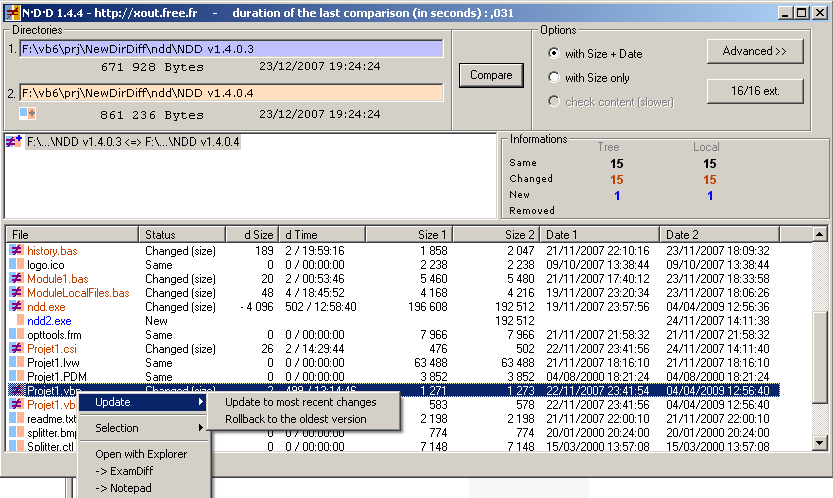Screen dimensions: 833x498
Task: Click the '16/16 ext.' button
Action: point(755,91)
